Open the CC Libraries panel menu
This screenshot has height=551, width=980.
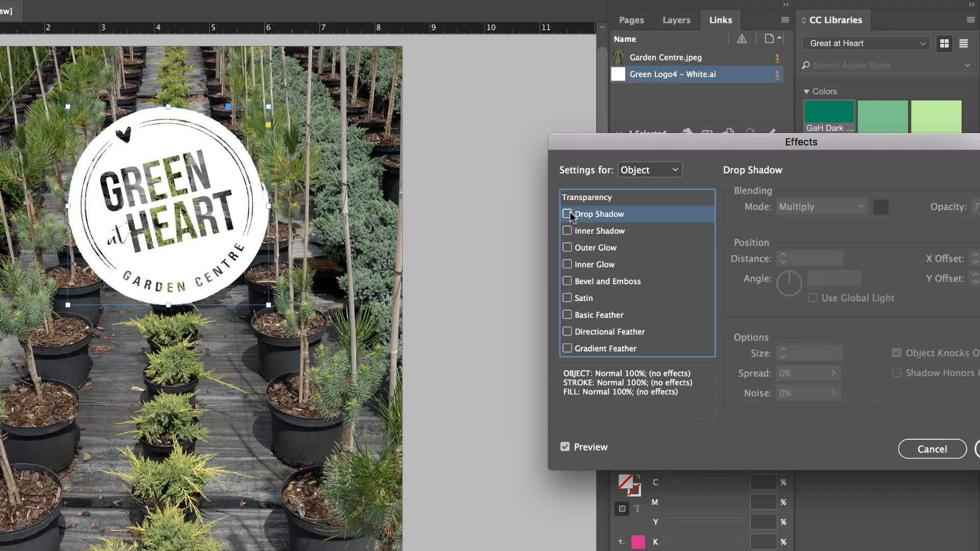point(970,20)
